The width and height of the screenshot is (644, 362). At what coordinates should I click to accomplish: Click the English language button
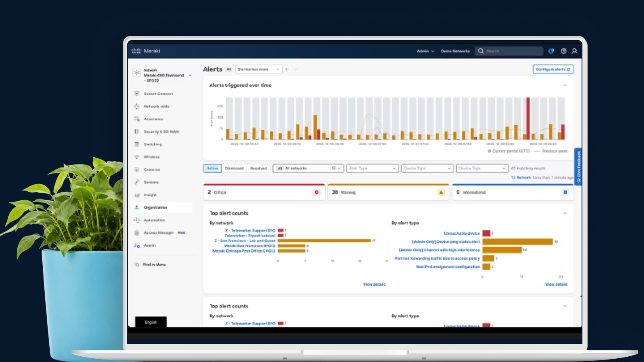point(151,322)
